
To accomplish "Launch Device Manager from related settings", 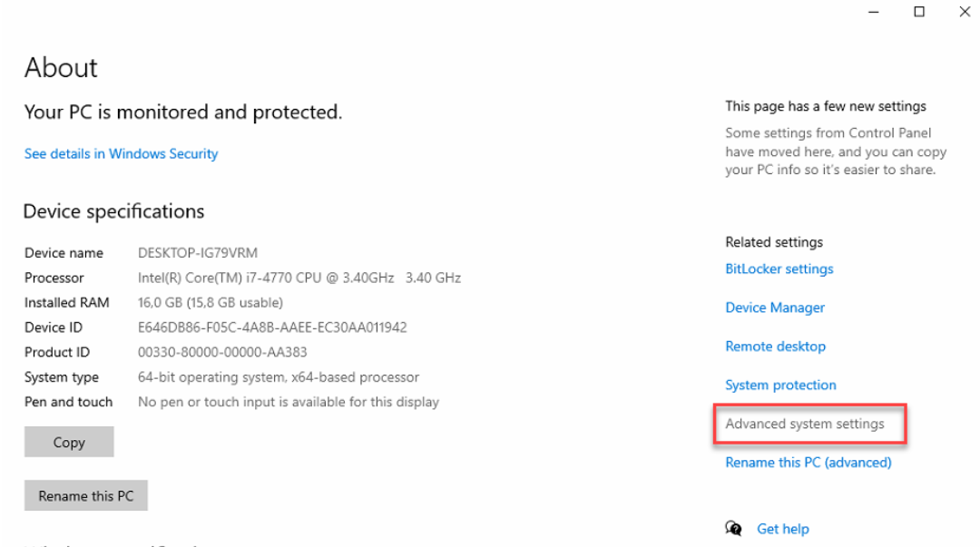I will tap(775, 308).
